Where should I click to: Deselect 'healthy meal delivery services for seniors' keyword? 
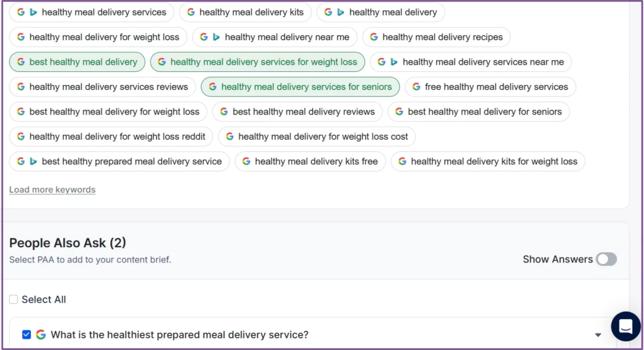click(300, 86)
